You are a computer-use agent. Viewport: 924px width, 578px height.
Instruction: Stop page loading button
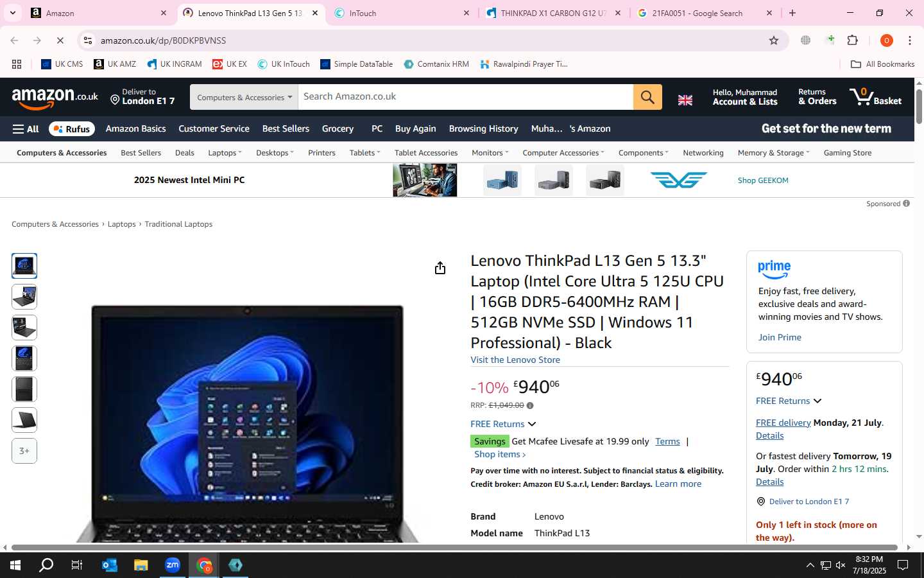[x=60, y=40]
